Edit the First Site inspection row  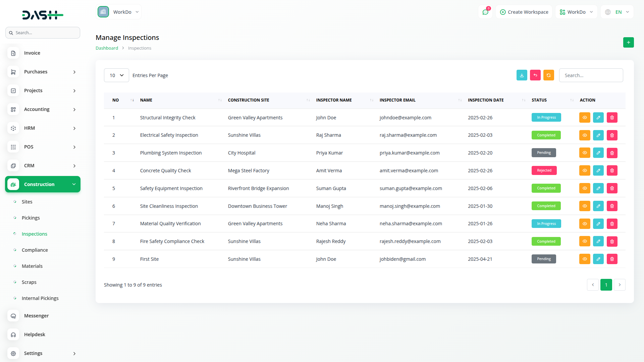click(x=598, y=259)
